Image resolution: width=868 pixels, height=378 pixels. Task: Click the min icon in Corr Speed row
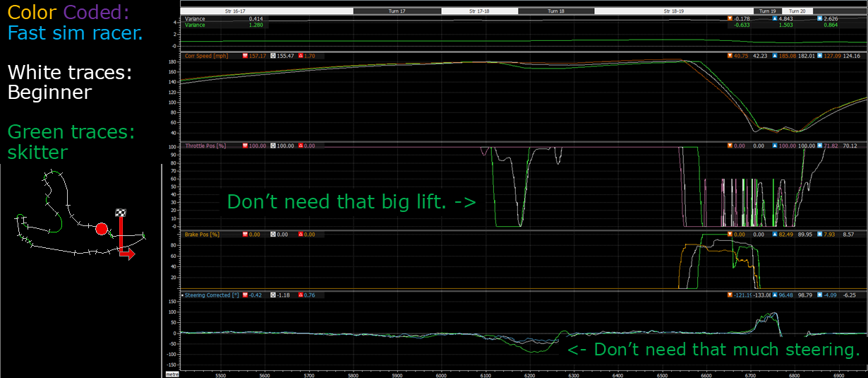(730, 55)
